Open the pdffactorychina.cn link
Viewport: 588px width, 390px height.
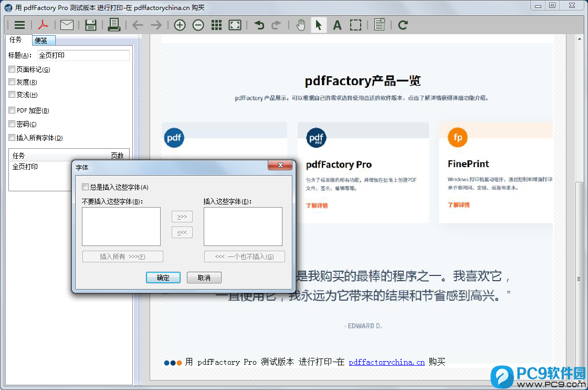[x=386, y=362]
